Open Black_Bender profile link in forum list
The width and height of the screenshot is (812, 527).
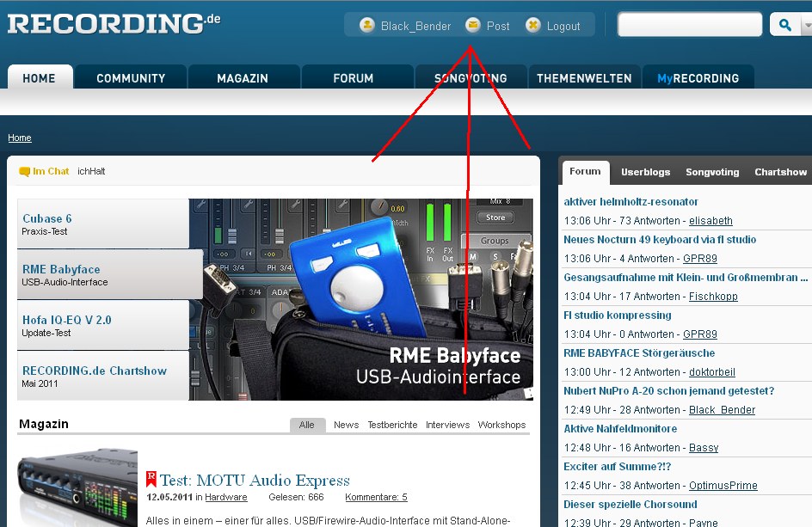pyautogui.click(x=722, y=410)
